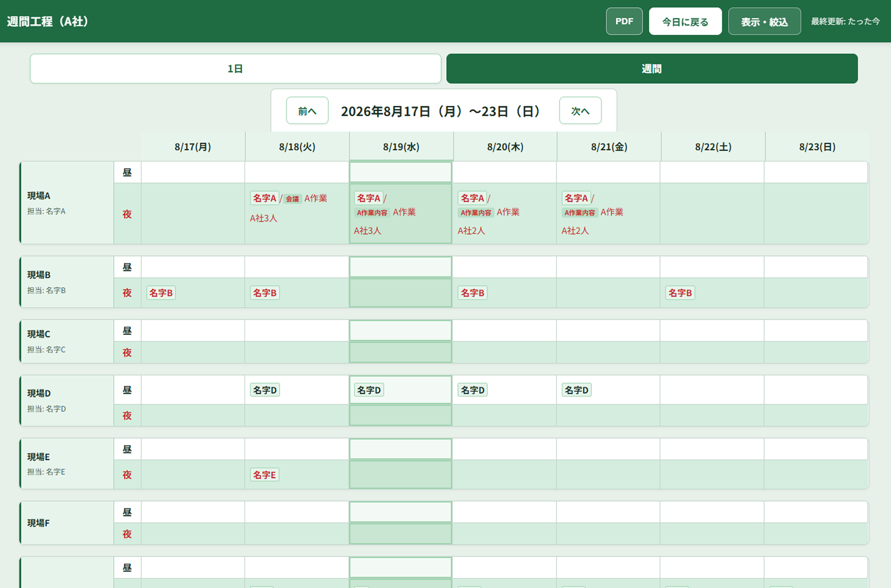Select the 8/17(月) column header

193,147
